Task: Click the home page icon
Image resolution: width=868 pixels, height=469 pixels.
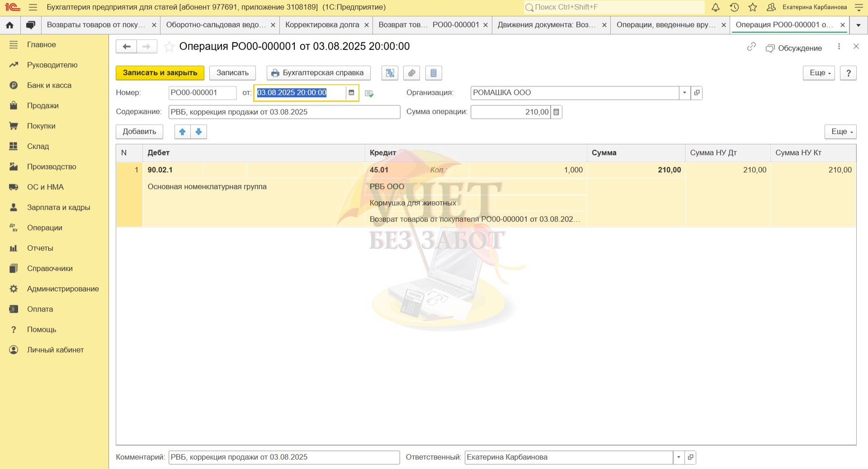Action: [x=9, y=25]
